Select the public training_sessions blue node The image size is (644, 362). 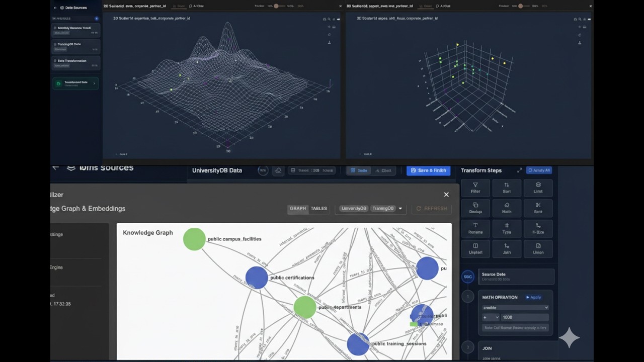(358, 344)
